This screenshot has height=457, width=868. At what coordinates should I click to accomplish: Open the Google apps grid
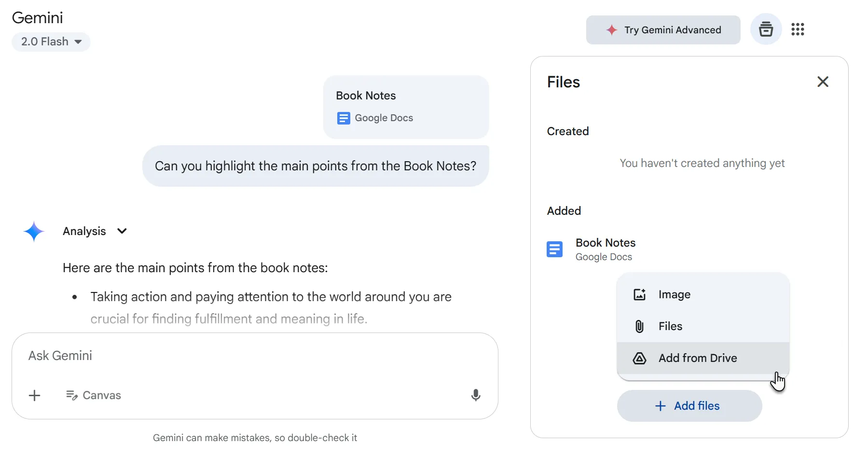[x=798, y=29]
